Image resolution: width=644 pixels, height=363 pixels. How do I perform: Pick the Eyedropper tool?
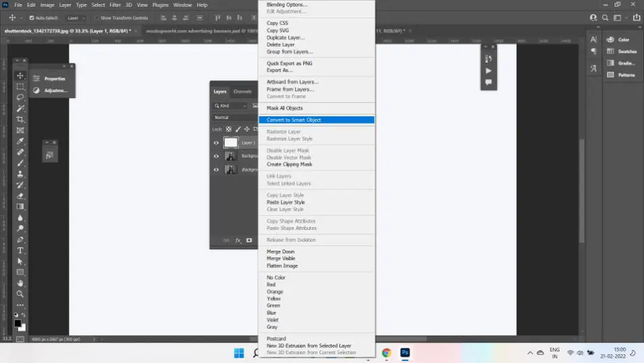(20, 141)
